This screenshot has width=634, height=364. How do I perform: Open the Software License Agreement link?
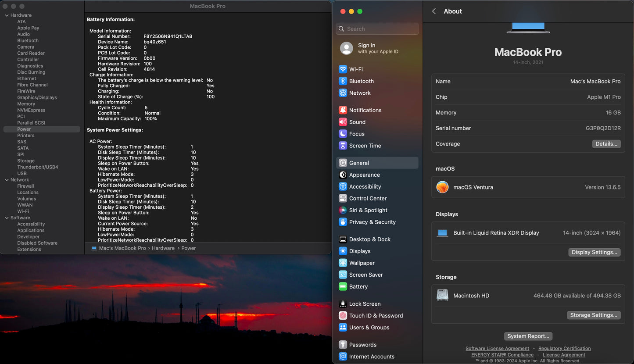[x=497, y=349]
